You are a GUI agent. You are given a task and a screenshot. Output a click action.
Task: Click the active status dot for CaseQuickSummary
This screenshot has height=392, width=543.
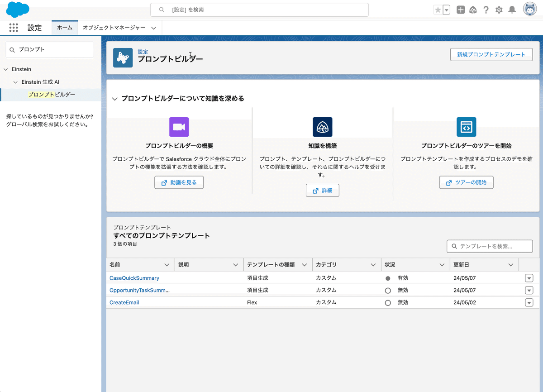tap(388, 278)
